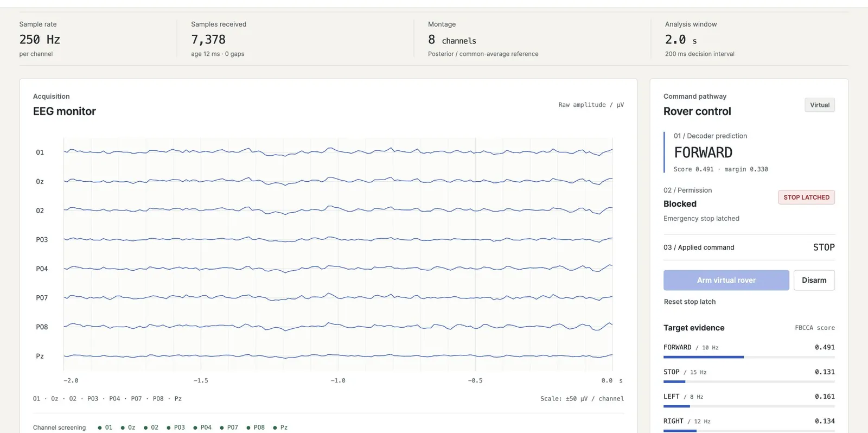Click the 7,378 samples received value
The width and height of the screenshot is (868, 433).
tap(208, 40)
